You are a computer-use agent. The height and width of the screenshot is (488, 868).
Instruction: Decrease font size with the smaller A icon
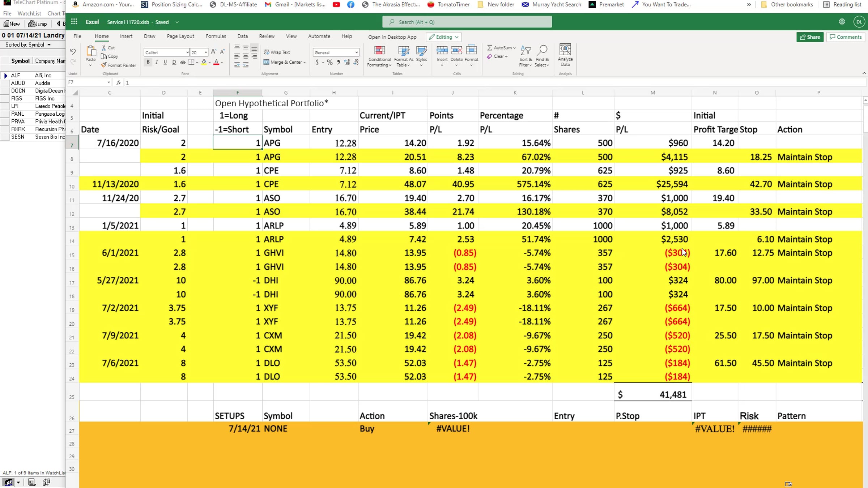222,52
